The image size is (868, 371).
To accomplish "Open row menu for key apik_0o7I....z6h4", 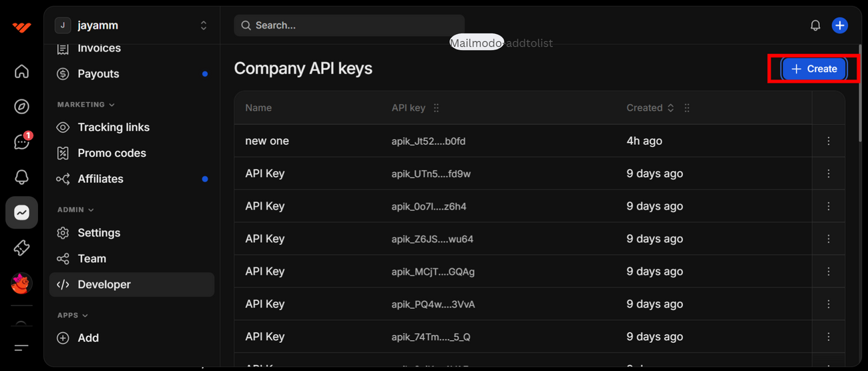I will tap(829, 206).
